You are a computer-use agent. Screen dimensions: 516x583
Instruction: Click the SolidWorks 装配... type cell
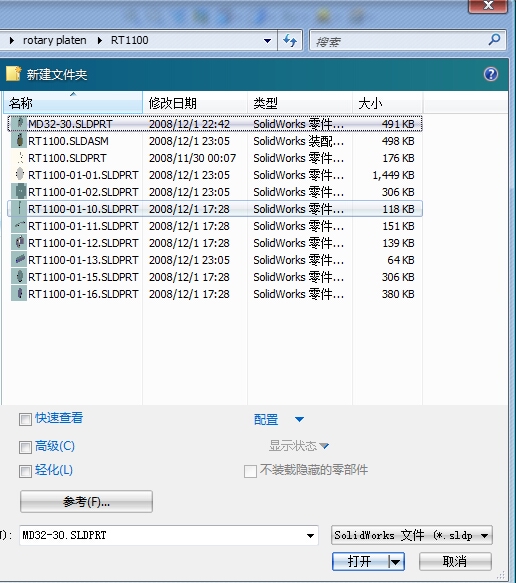pos(299,141)
